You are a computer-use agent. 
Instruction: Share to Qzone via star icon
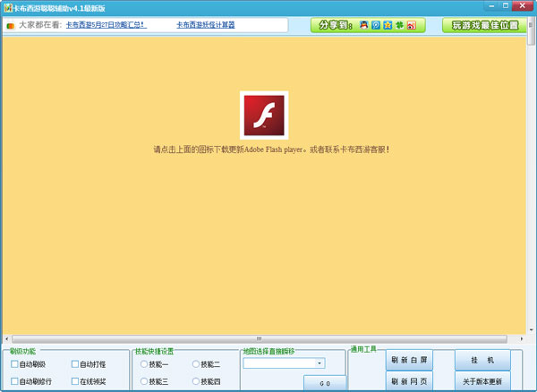click(388, 25)
